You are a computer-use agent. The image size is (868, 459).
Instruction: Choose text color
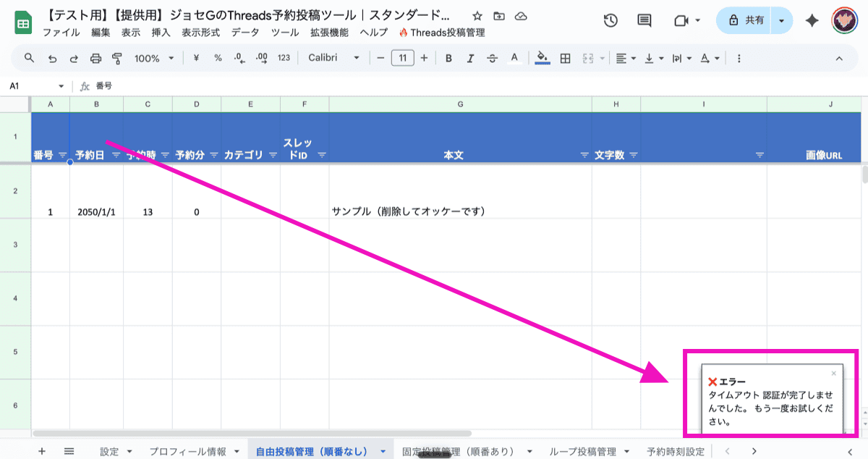[514, 58]
